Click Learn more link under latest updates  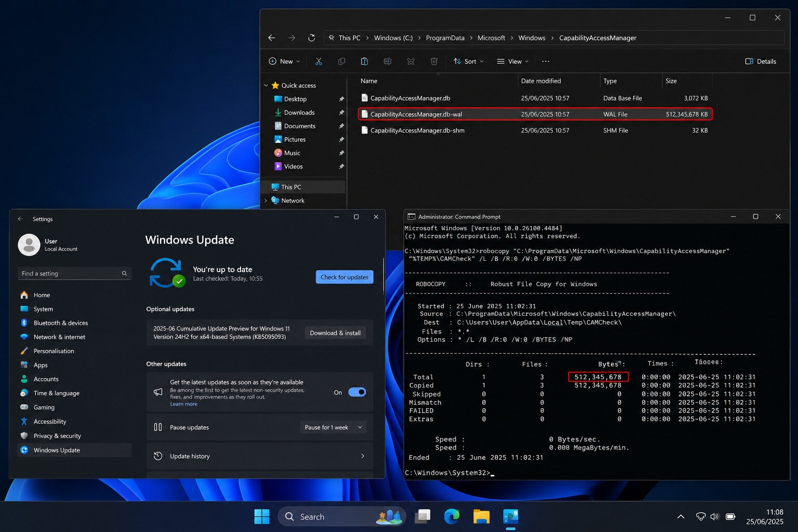(183, 404)
